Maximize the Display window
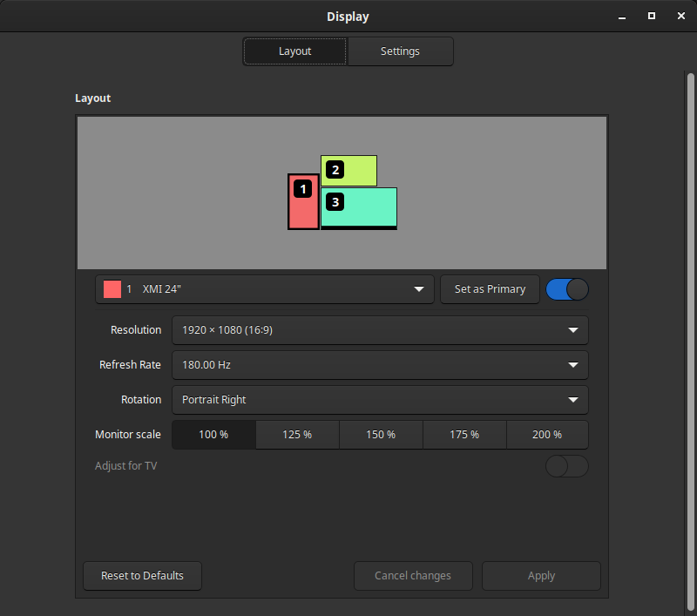Screen dimensions: 697x616 651,17
